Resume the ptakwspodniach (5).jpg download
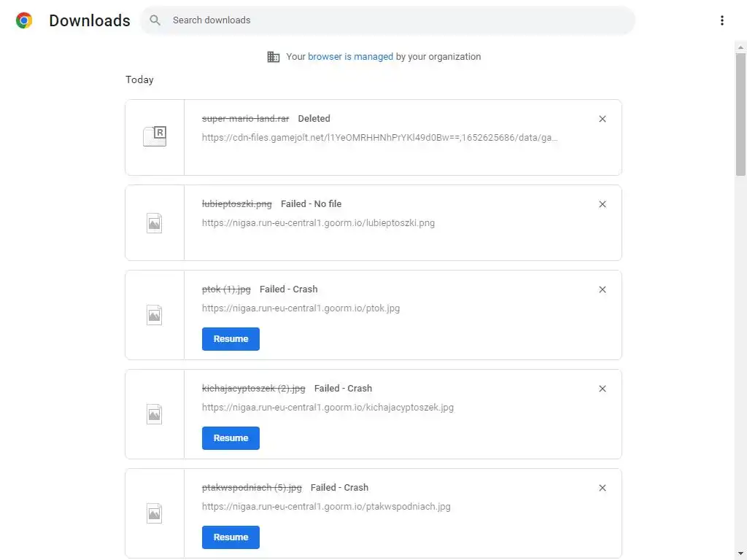Image resolution: width=747 pixels, height=560 pixels. pyautogui.click(x=231, y=537)
